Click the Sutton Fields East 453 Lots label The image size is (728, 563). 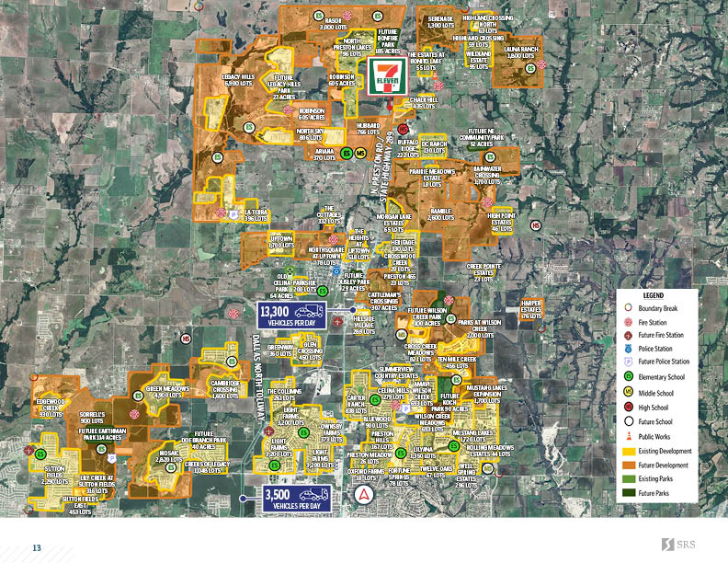tap(80, 505)
